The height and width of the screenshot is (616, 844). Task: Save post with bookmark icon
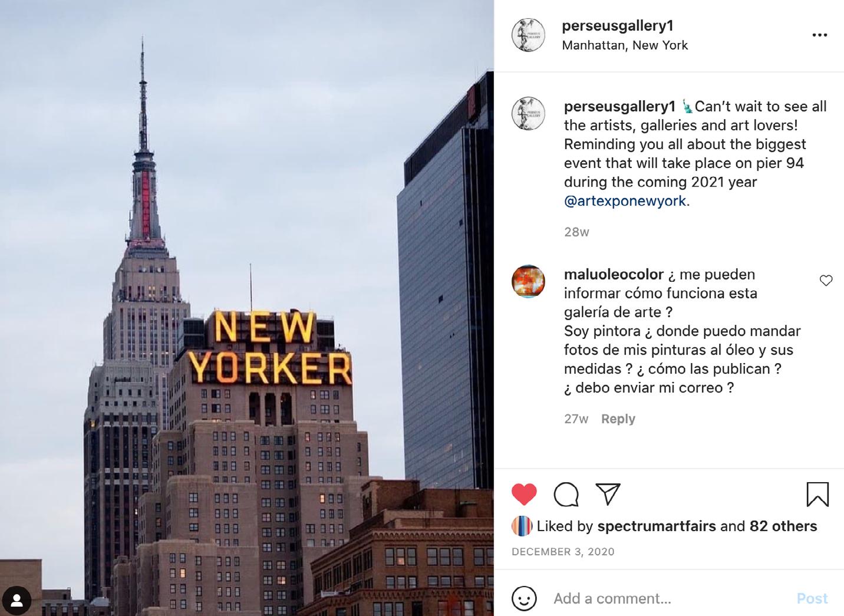tap(817, 495)
